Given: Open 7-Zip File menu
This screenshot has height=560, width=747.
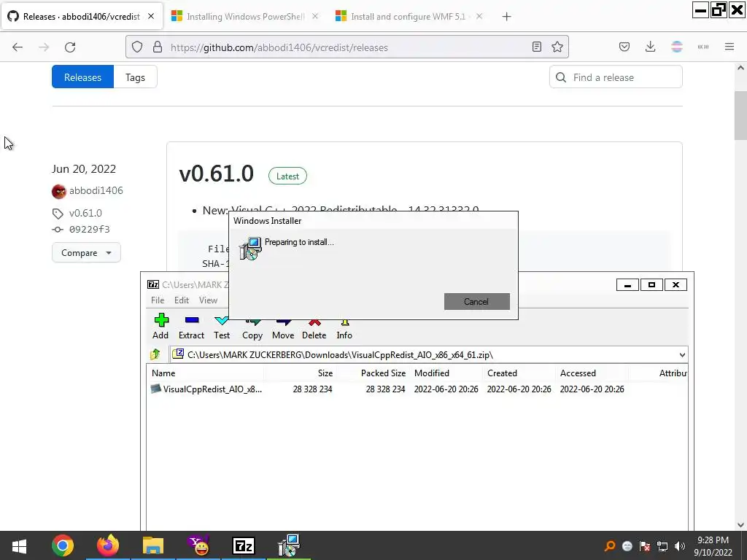Looking at the screenshot, I should 158,300.
